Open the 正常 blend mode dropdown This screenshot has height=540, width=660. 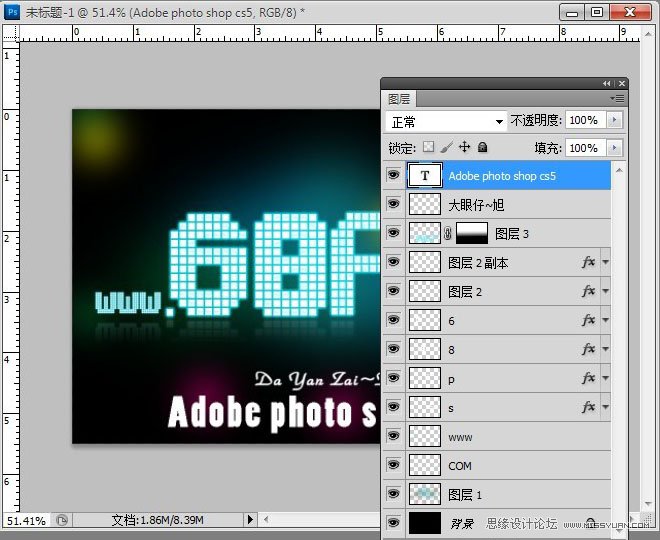[x=446, y=122]
